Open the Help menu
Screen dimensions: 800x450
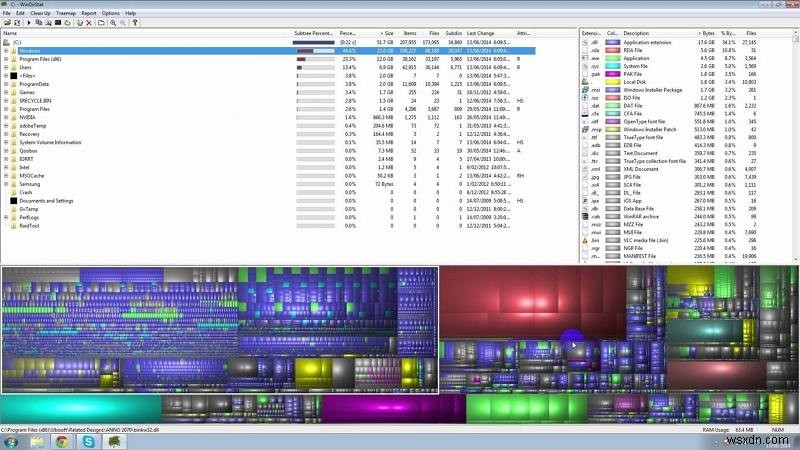click(x=131, y=13)
